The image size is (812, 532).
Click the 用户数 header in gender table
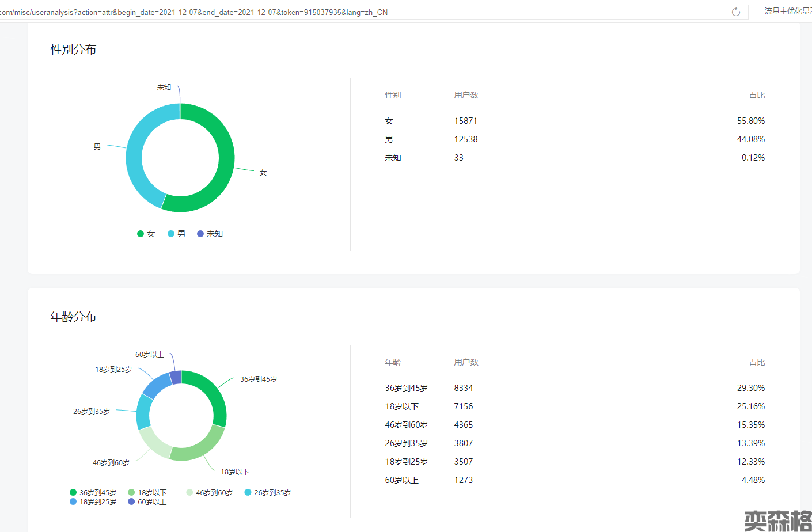pyautogui.click(x=466, y=95)
